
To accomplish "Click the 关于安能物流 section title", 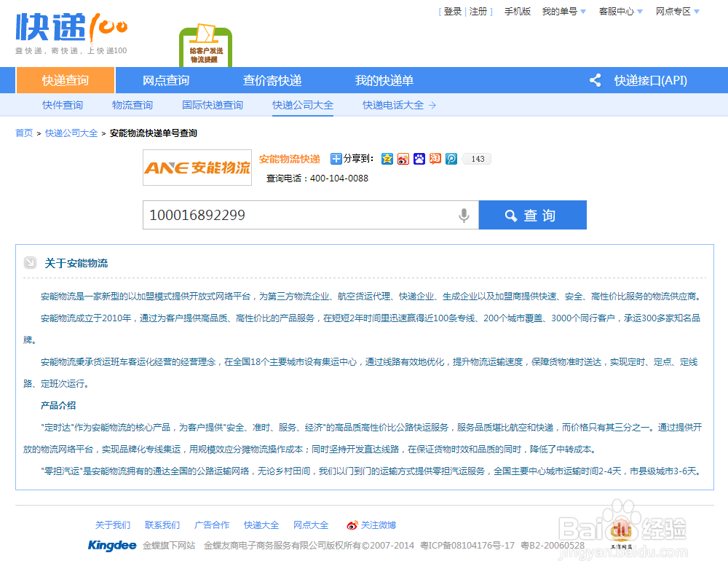I will pyautogui.click(x=76, y=264).
